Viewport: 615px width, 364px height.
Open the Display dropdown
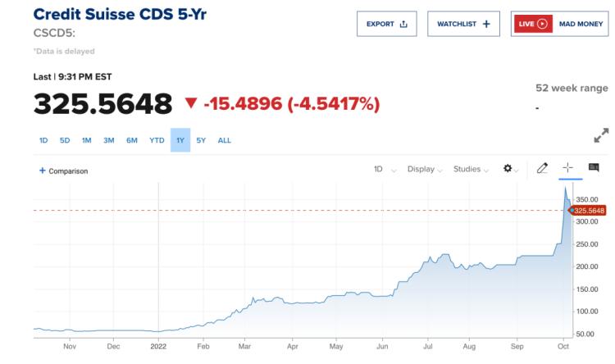[425, 169]
